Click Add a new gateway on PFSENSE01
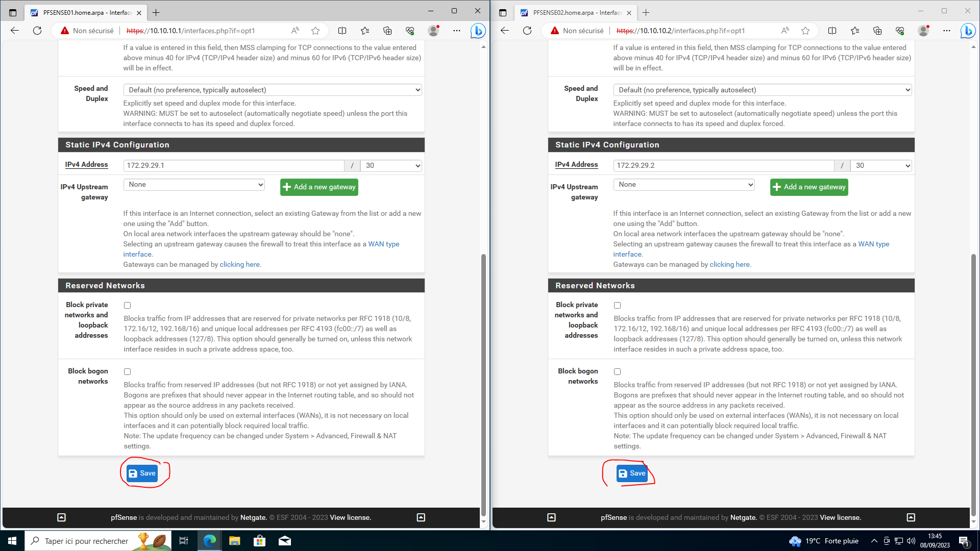This screenshot has height=551, width=980. coord(319,187)
